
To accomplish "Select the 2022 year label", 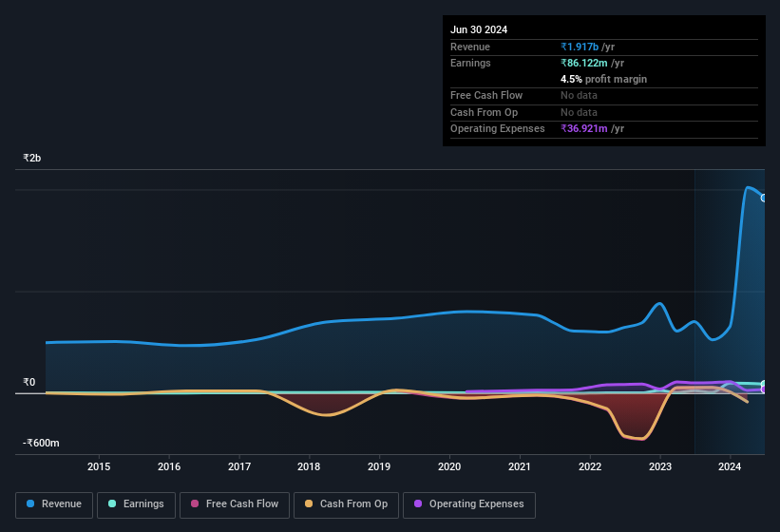I will pos(590,466).
